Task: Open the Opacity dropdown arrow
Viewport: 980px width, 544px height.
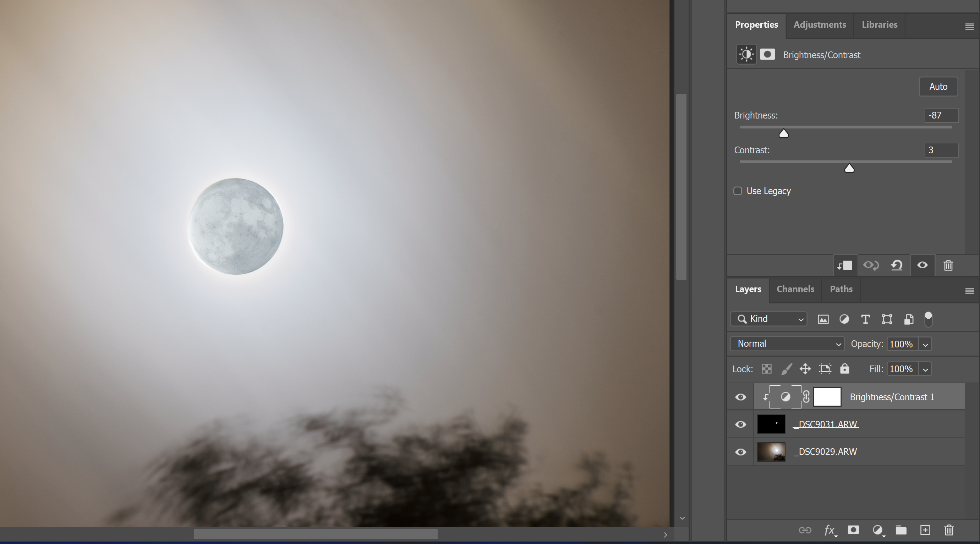Action: coord(925,344)
